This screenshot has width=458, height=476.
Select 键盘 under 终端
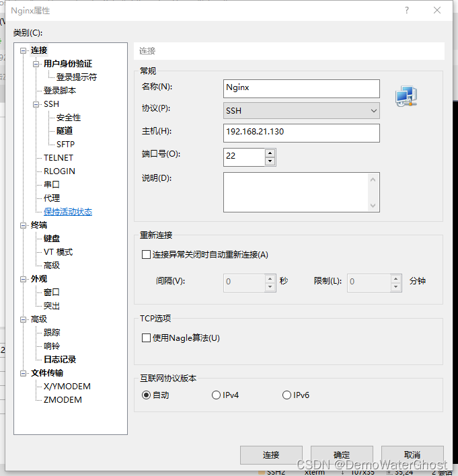[x=52, y=239]
